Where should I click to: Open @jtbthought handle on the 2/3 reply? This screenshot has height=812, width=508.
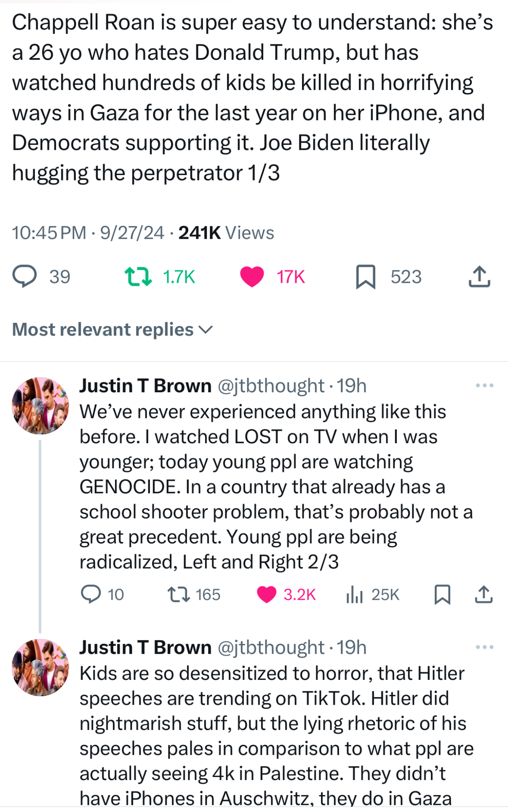pyautogui.click(x=271, y=386)
